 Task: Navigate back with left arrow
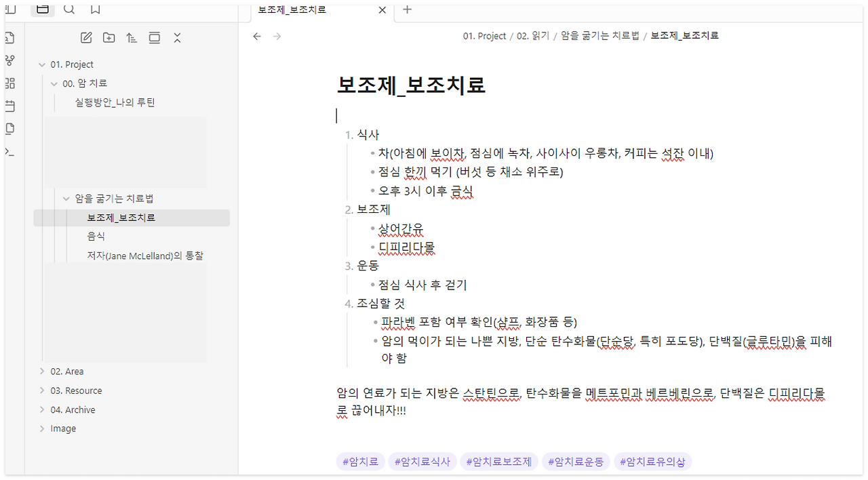tap(257, 36)
